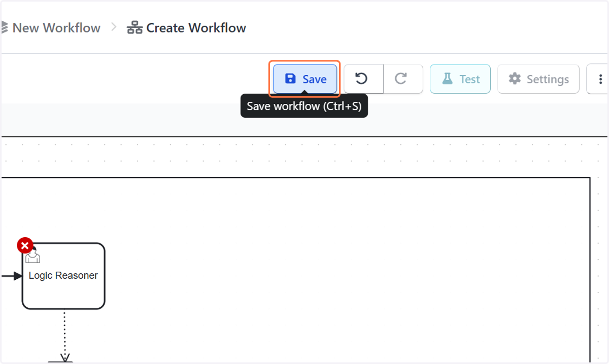
Task: Click the workflow hierarchy icon beside Create Workflow
Action: (134, 28)
